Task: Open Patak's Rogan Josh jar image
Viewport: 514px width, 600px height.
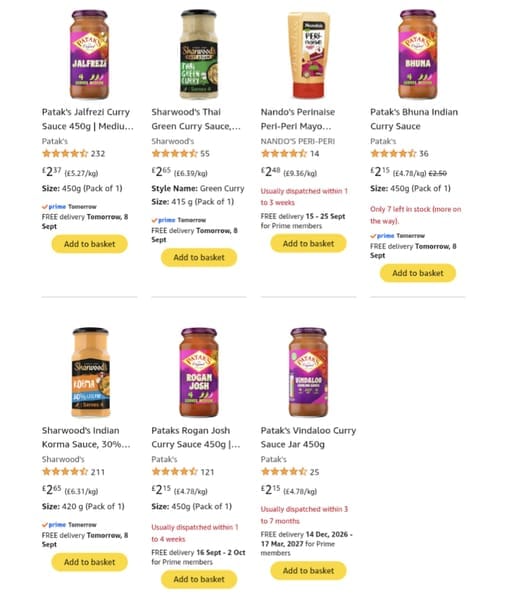Action: tap(199, 372)
